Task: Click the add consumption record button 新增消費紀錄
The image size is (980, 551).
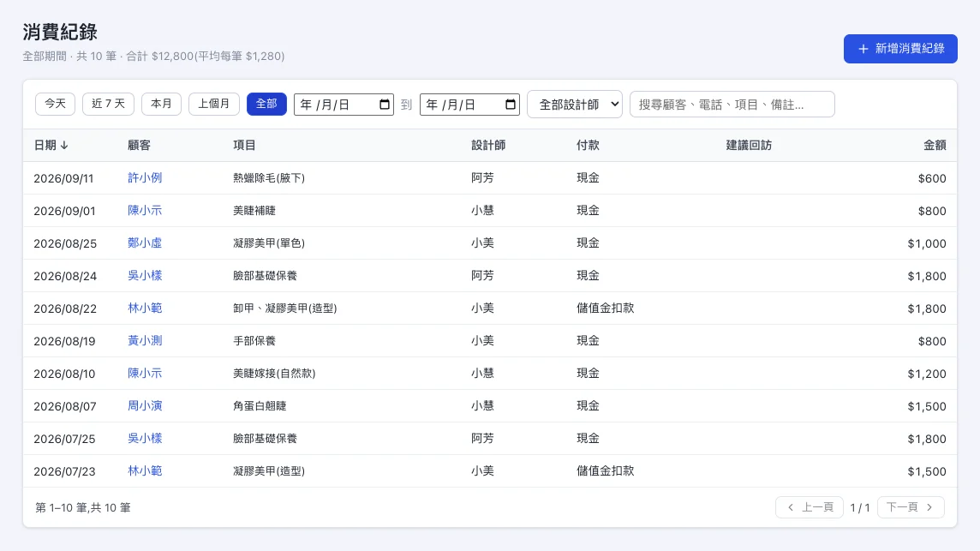Action: tap(900, 49)
